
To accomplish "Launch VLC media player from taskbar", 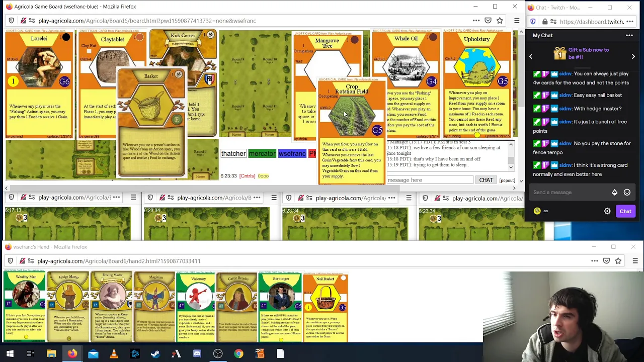I will pyautogui.click(x=114, y=354).
